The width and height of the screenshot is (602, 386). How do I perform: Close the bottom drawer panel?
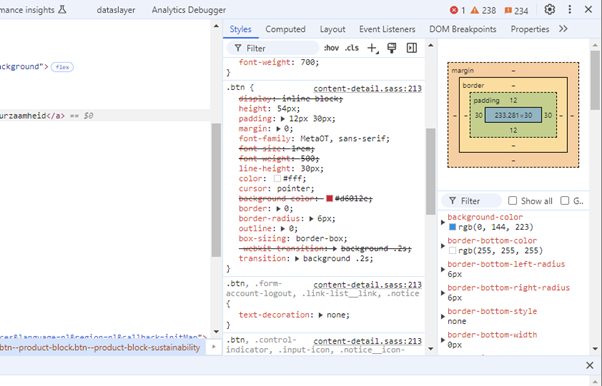pos(590,365)
